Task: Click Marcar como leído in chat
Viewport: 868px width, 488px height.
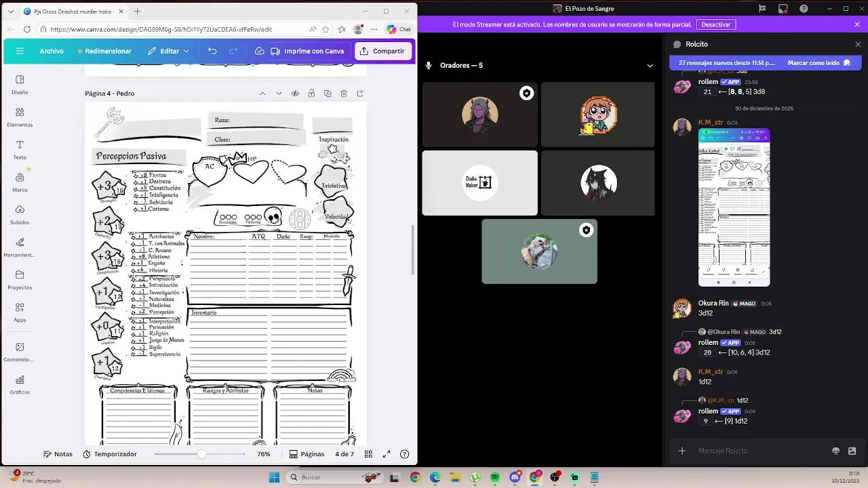Action: tap(818, 62)
